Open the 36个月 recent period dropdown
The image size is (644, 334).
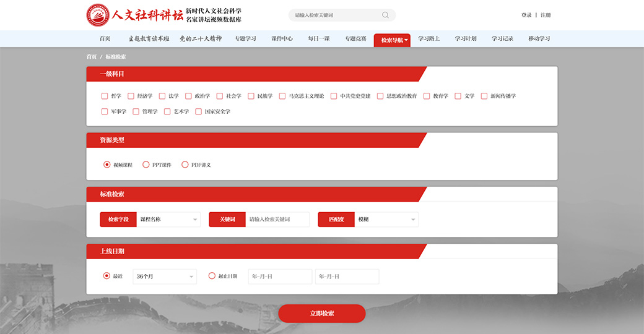[164, 276]
